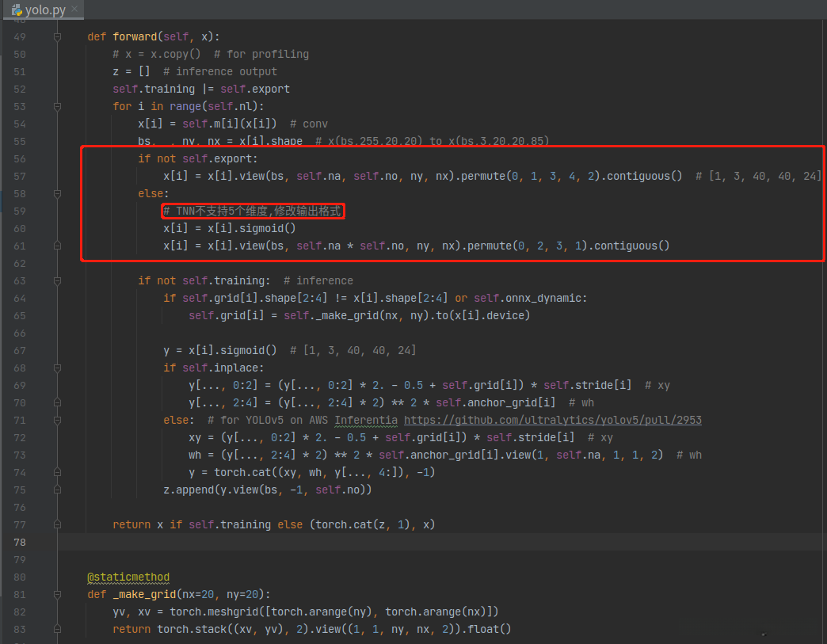Click 'onnx_dynamic' on line 64
This screenshot has width=827, height=644.
coord(543,298)
